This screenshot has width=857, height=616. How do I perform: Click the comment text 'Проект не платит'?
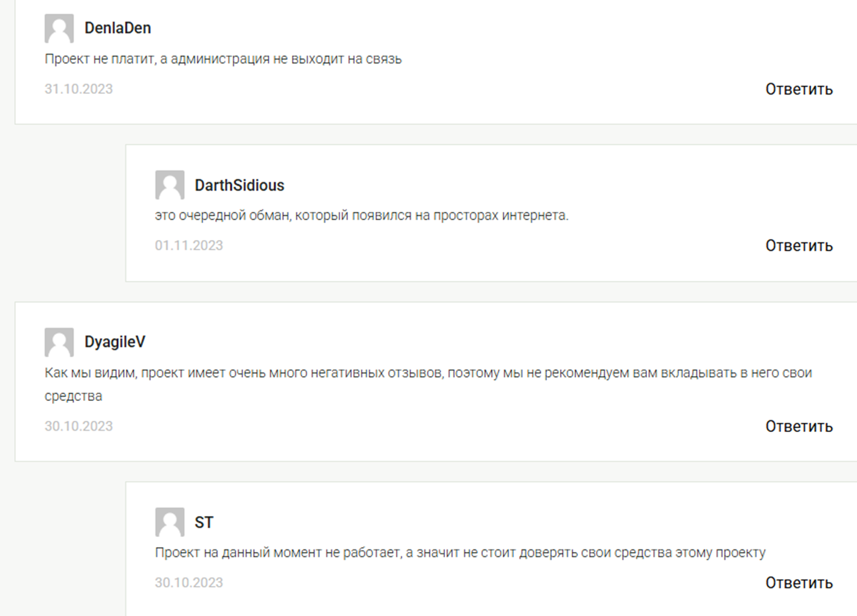point(223,59)
